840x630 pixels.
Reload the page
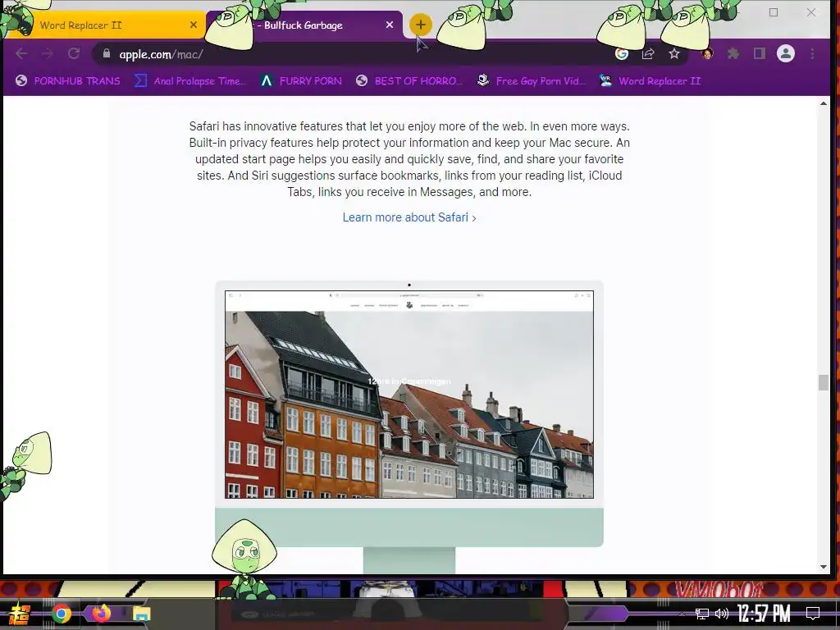[x=74, y=53]
